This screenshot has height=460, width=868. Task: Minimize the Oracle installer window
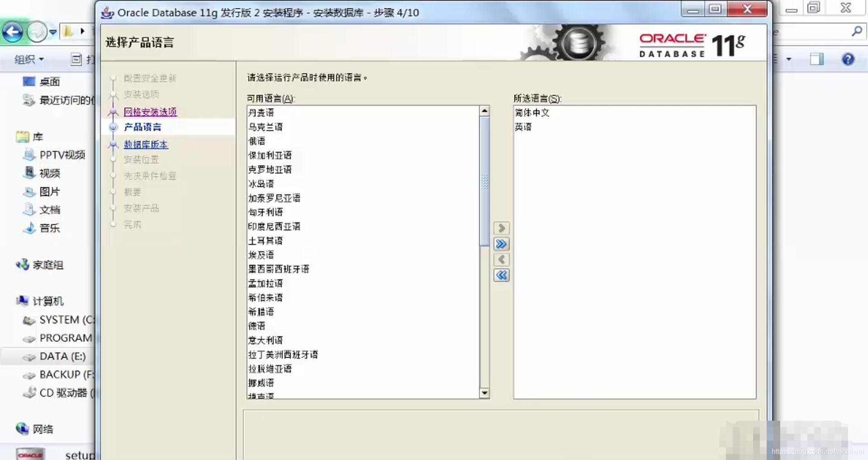[x=693, y=9]
